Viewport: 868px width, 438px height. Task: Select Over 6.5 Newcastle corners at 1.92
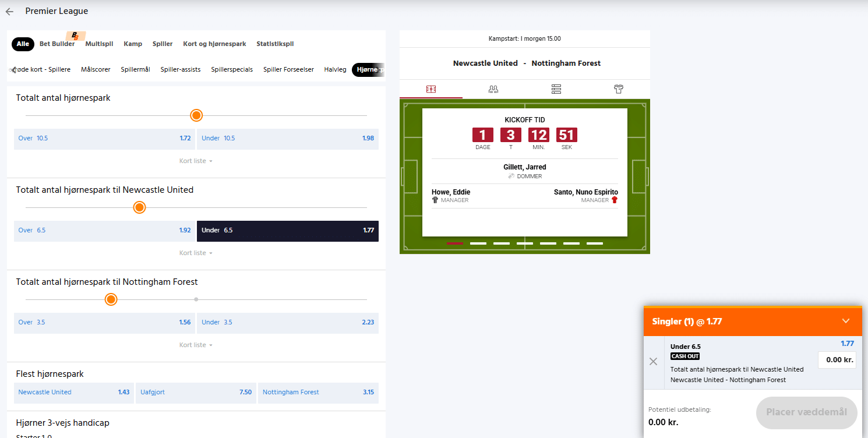click(105, 231)
